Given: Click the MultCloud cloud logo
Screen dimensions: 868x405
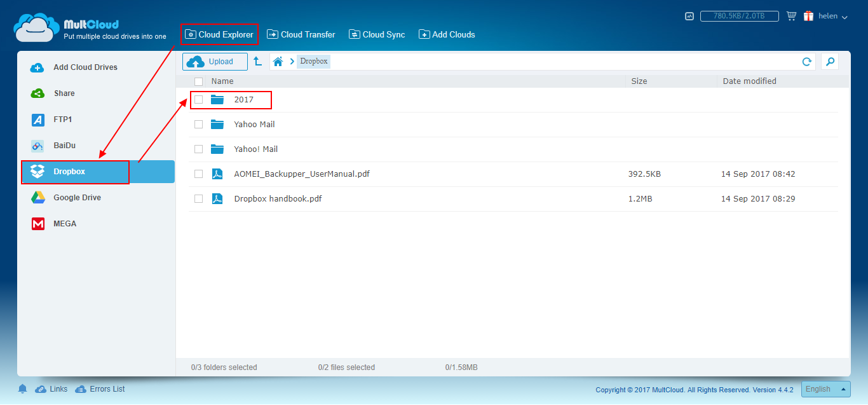Looking at the screenshot, I should click(37, 27).
